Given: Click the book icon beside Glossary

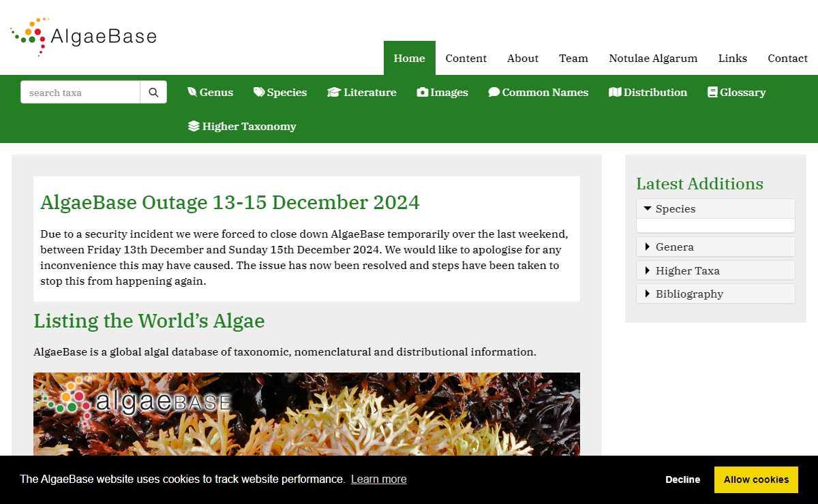Looking at the screenshot, I should (713, 92).
